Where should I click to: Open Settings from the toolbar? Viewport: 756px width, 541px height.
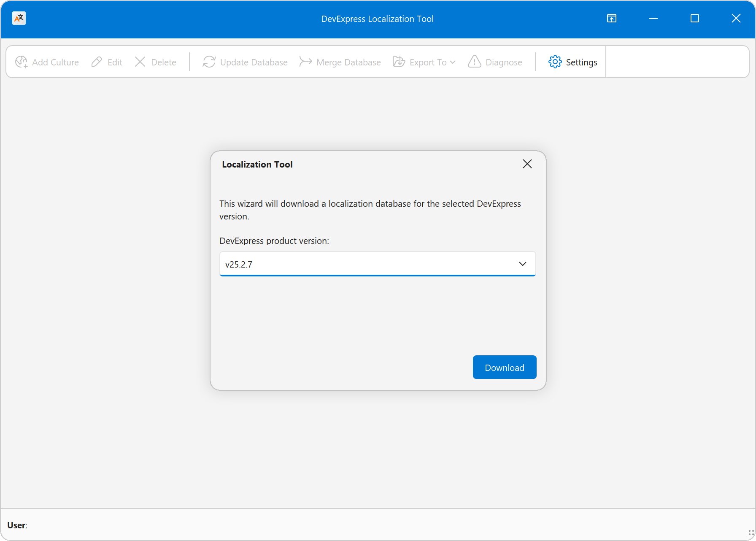click(x=572, y=62)
